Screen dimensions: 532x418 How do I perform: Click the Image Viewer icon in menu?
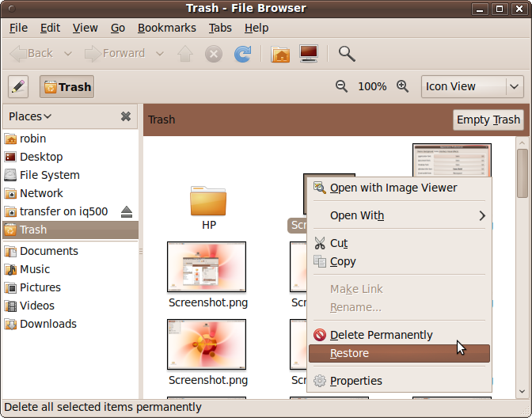pyautogui.click(x=320, y=188)
